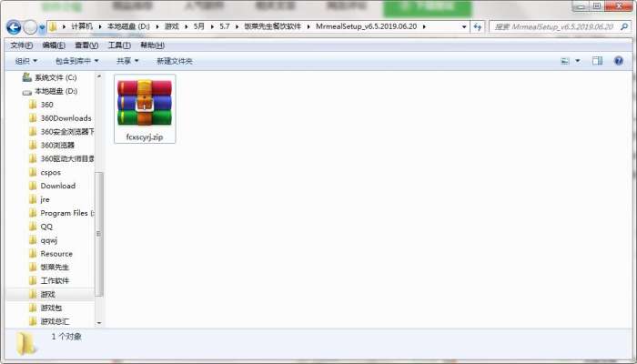This screenshot has width=637, height=364.
Task: Select 游戏 in the address breadcrumb
Action: (x=171, y=26)
